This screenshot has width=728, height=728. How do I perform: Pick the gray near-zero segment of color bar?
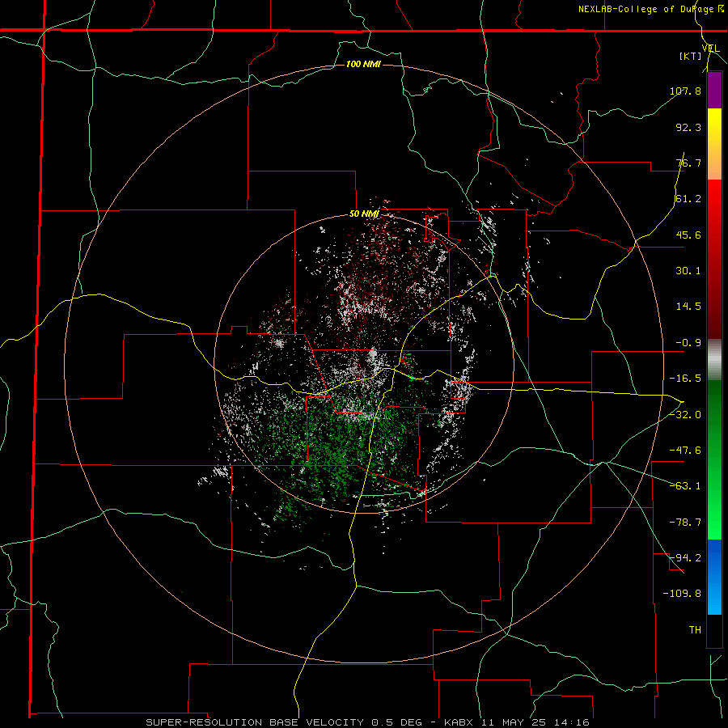(x=714, y=359)
